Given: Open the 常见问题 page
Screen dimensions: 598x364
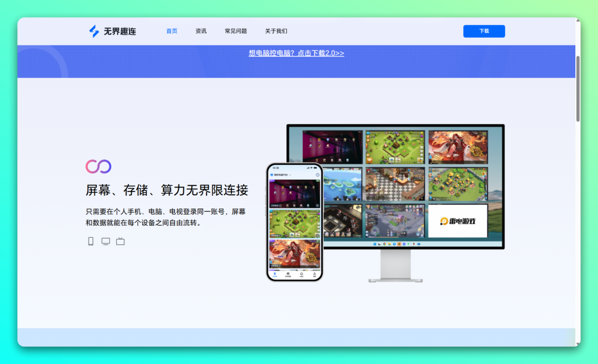Looking at the screenshot, I should click(x=237, y=31).
